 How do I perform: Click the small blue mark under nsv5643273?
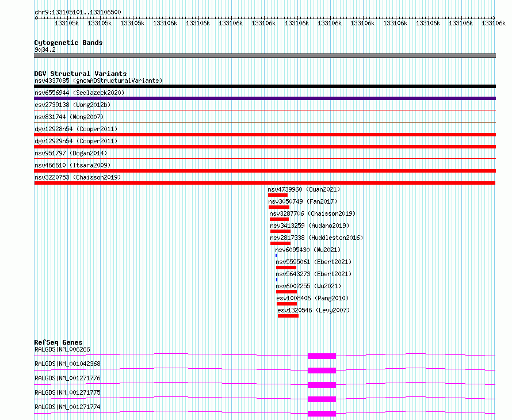(277, 280)
